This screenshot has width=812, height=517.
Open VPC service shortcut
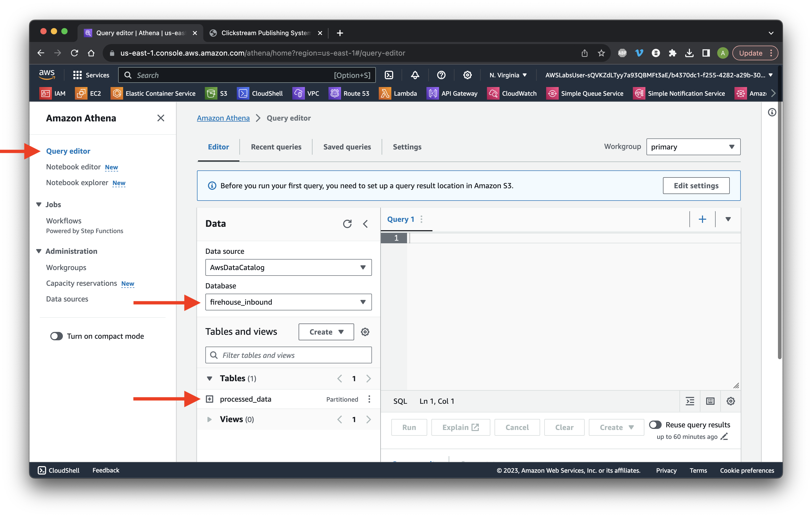[x=306, y=94]
